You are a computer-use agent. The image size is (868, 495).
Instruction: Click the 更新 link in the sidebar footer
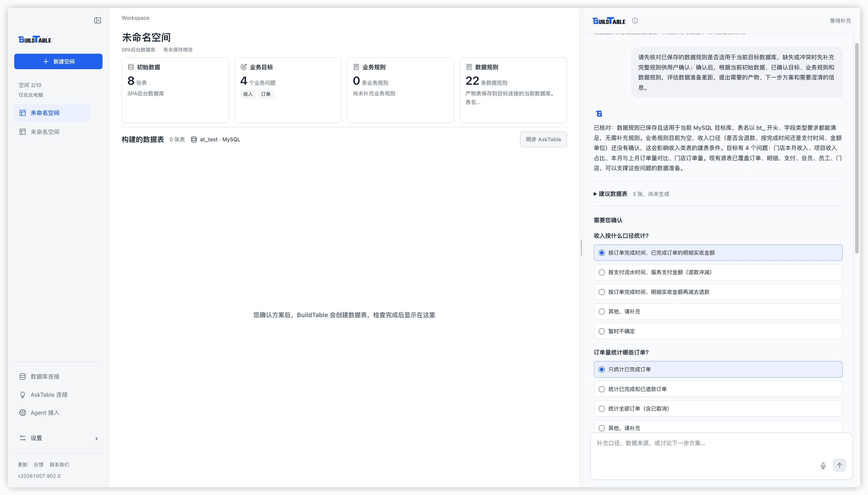coord(22,465)
